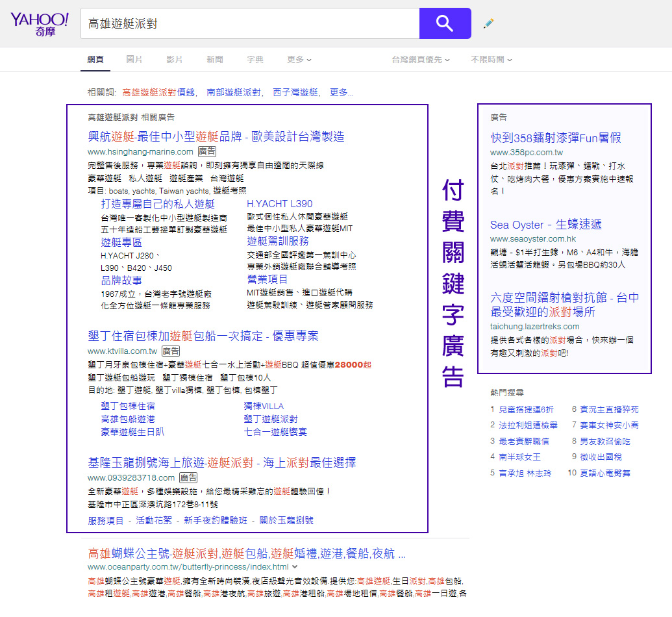The image size is (672, 617).
Task: Click trending search 言承旭 林志玲
Action: tap(525, 473)
